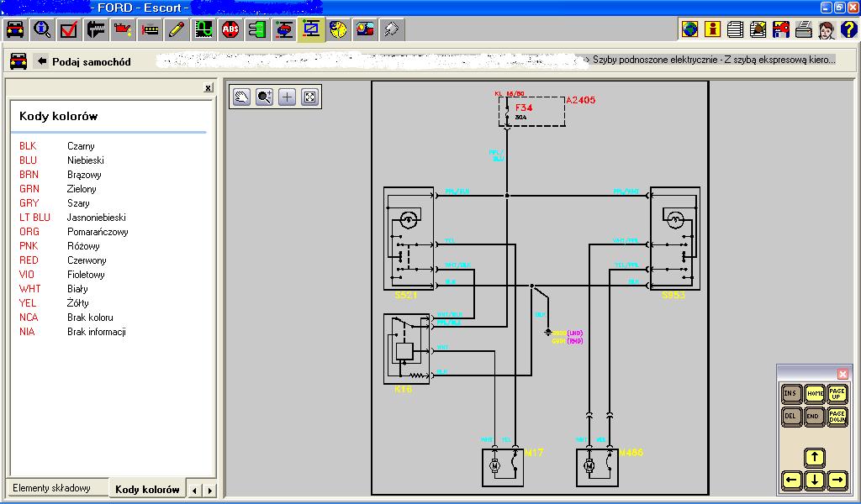Viewport: 861px width, 504px height.
Task: Click the M17 motor label
Action: [534, 453]
